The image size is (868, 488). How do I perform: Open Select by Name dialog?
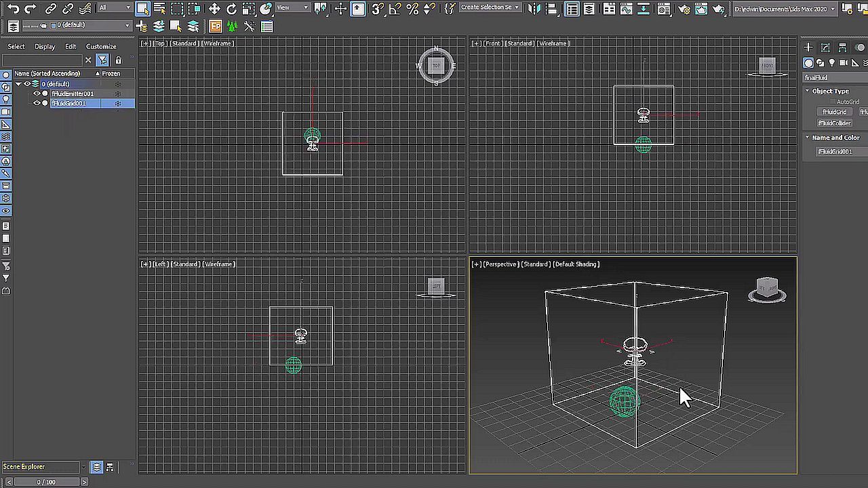pos(158,7)
